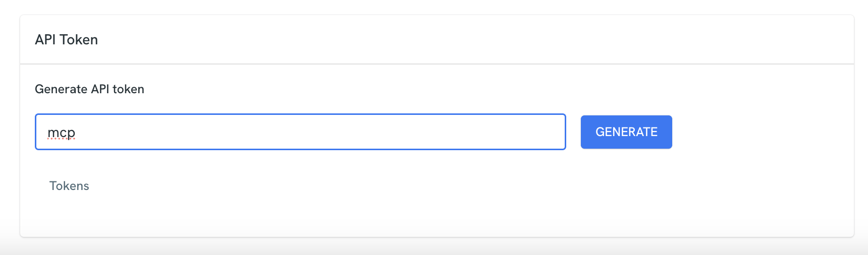Click gray page background below the card
Image resolution: width=868 pixels, height=255 pixels.
click(434, 247)
